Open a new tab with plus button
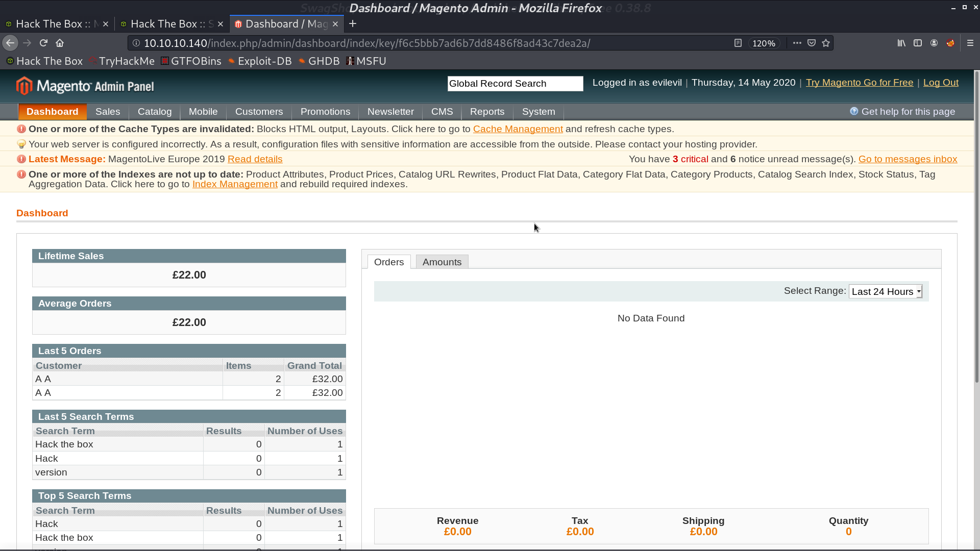The image size is (980, 551). coord(353,24)
